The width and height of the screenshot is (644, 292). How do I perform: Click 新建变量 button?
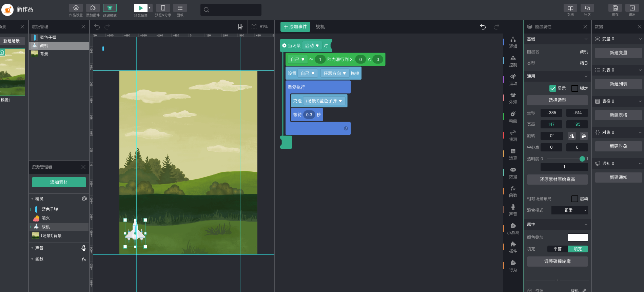[x=619, y=53]
